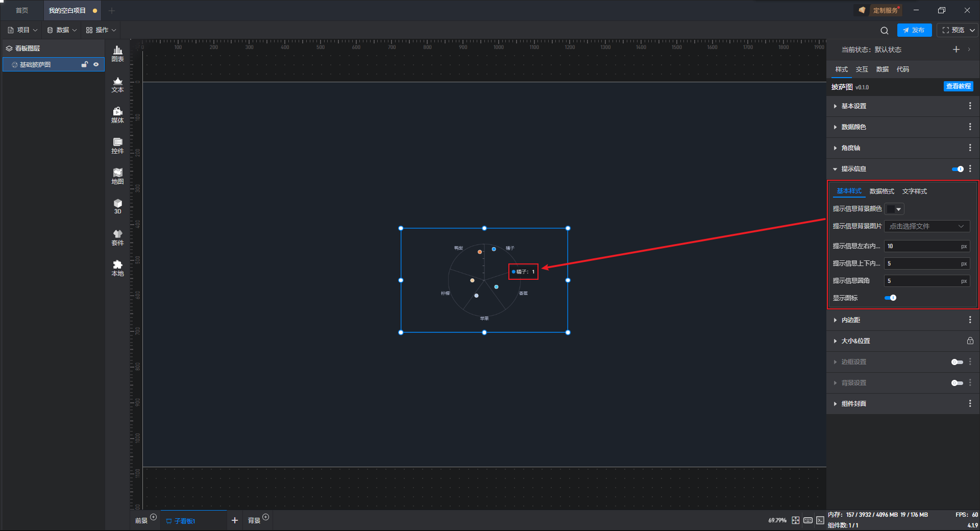Open the 数据 menu in the top toolbar
This screenshot has width=980, height=531.
tap(62, 30)
